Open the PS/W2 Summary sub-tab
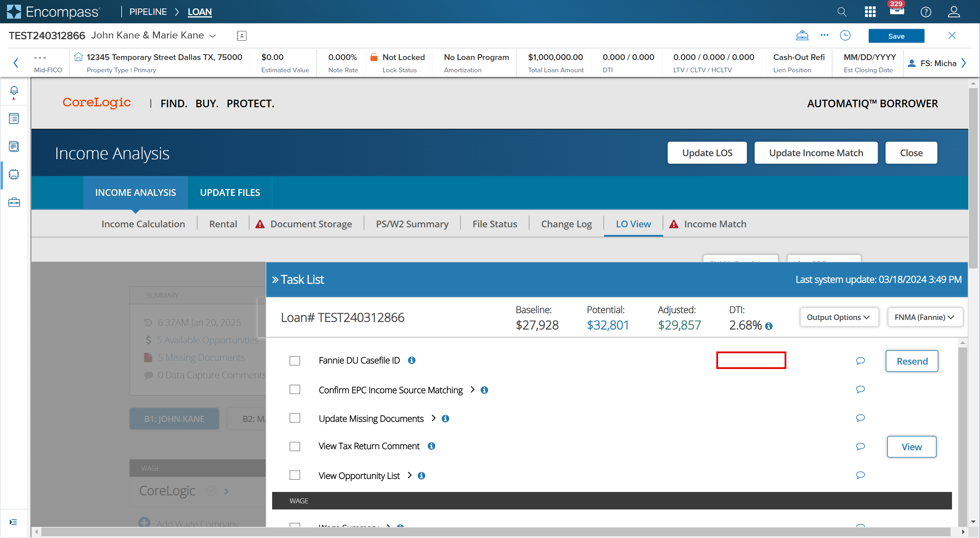The height and width of the screenshot is (538, 980). 412,224
